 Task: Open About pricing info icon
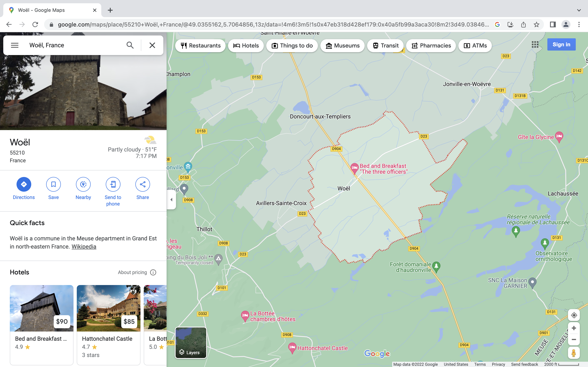click(x=153, y=272)
